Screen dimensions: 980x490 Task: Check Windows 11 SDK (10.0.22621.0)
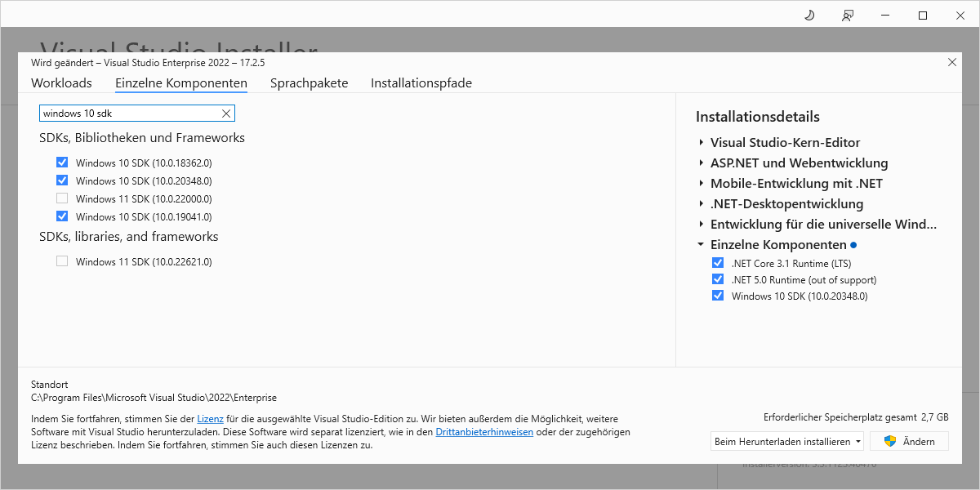pos(62,261)
